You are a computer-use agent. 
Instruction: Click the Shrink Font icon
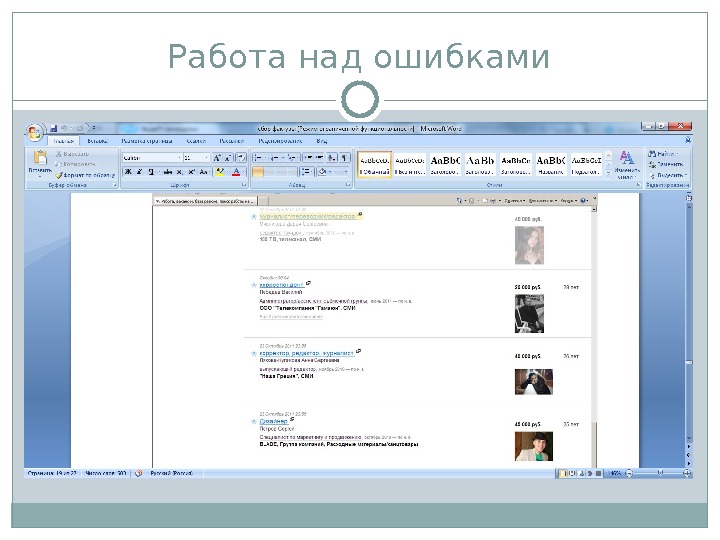coord(228,158)
